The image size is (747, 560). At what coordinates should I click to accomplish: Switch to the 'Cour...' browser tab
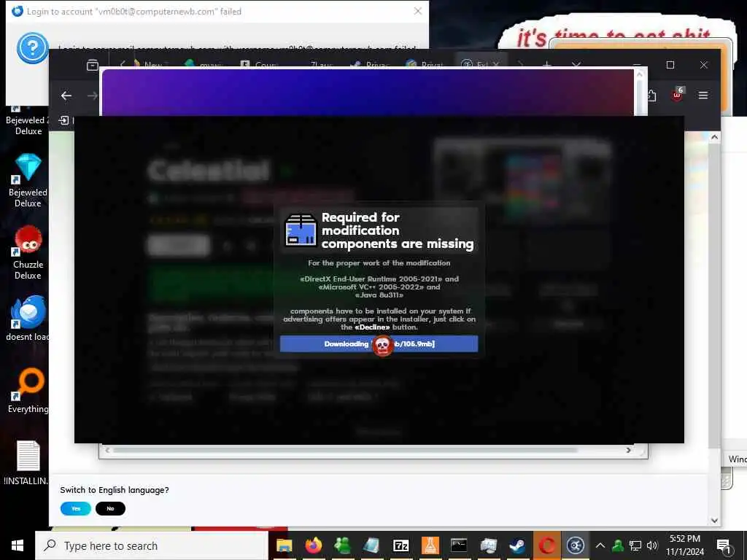click(x=259, y=64)
